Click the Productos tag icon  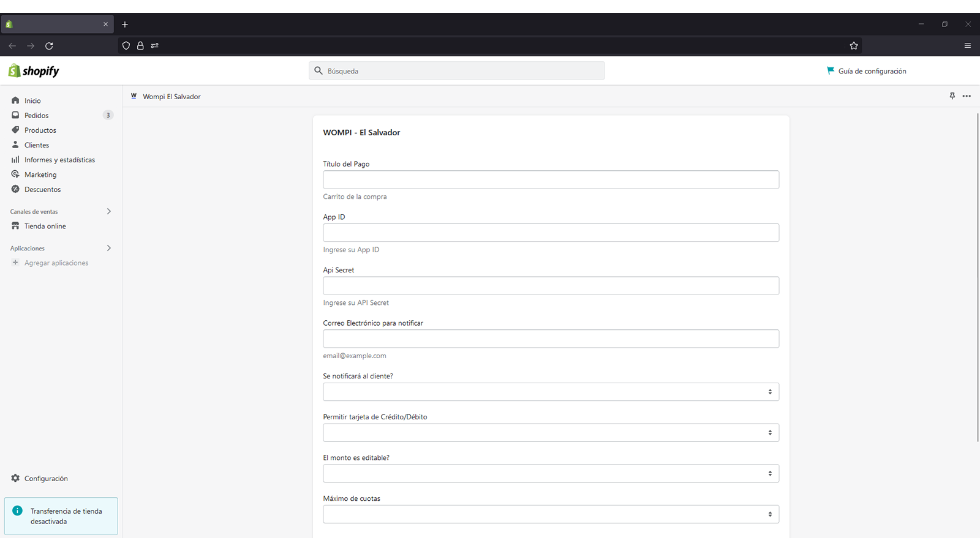coord(15,130)
